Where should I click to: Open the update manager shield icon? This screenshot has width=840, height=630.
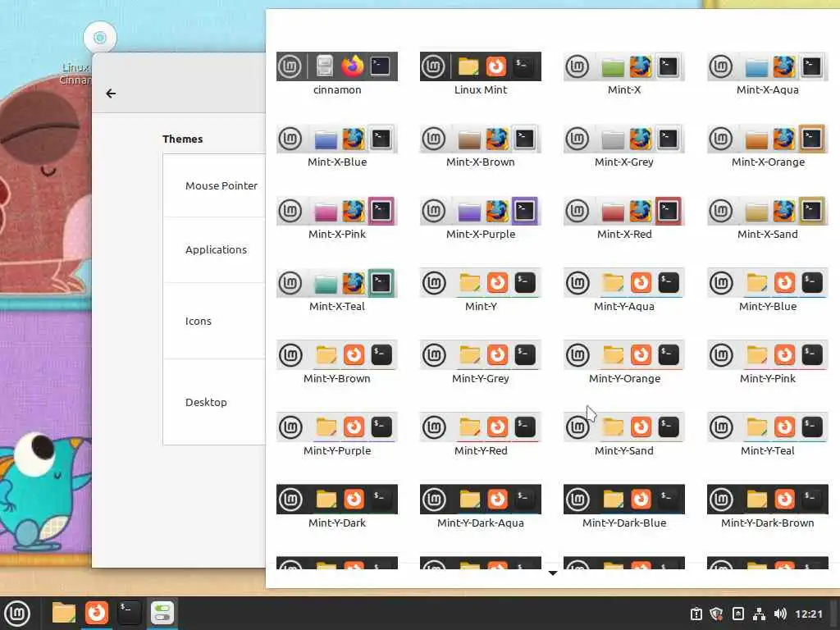(x=717, y=614)
